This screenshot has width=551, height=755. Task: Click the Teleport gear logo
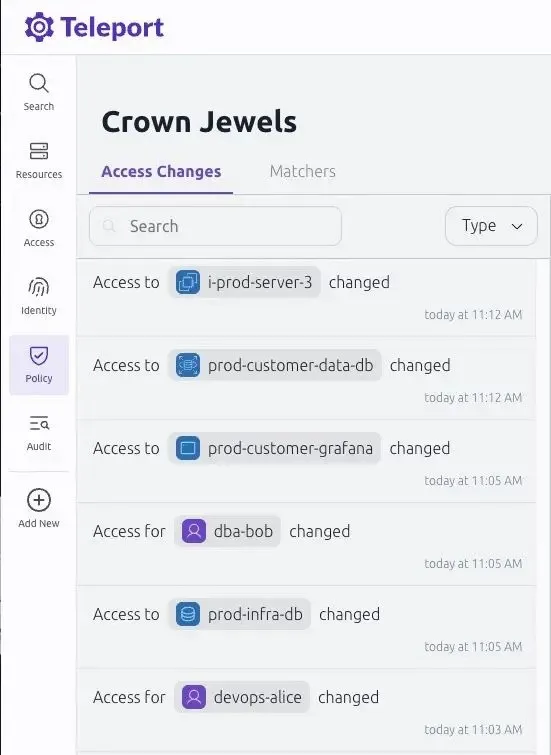coord(39,27)
